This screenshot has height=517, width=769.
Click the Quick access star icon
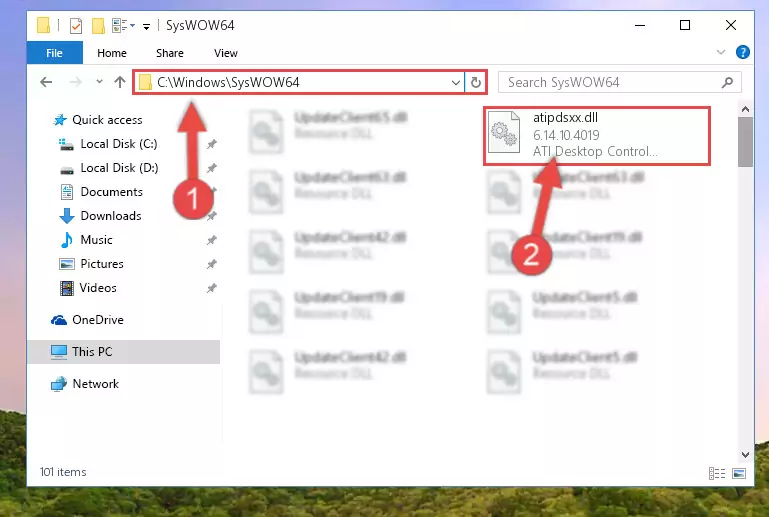coord(60,120)
